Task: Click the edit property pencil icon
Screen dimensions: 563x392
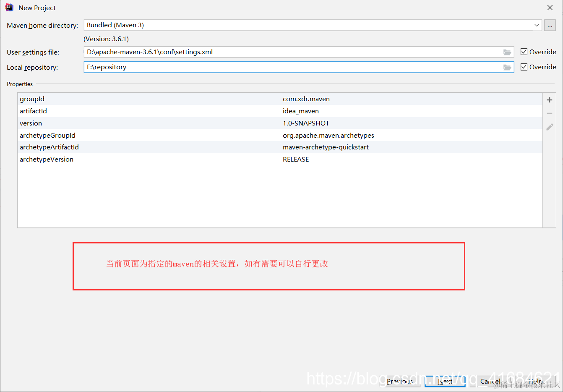Action: [x=550, y=127]
